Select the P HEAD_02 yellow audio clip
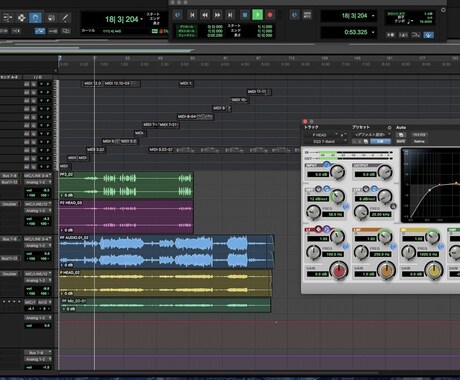The width and height of the screenshot is (460, 380). [x=165, y=283]
